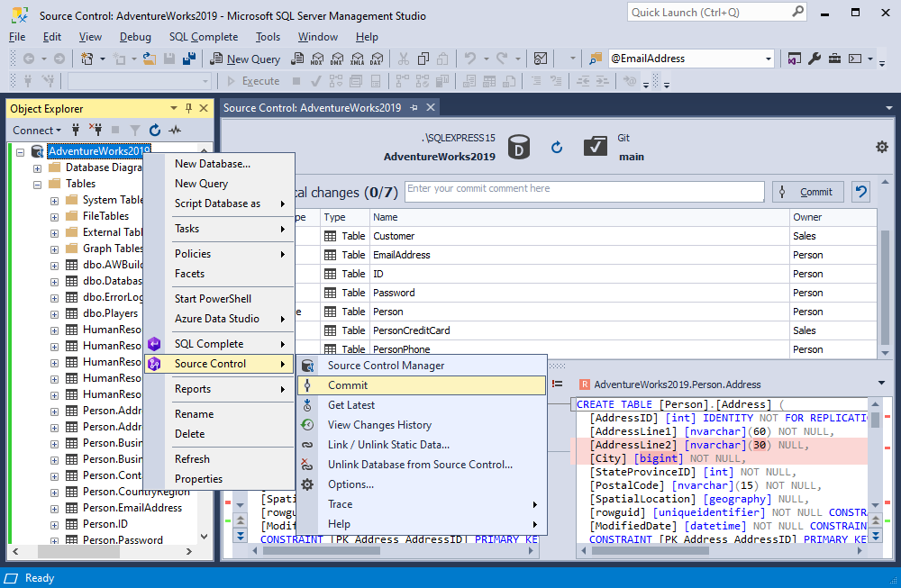Click Start PowerShell in context menu
Screen dimensions: 901x588
point(219,299)
